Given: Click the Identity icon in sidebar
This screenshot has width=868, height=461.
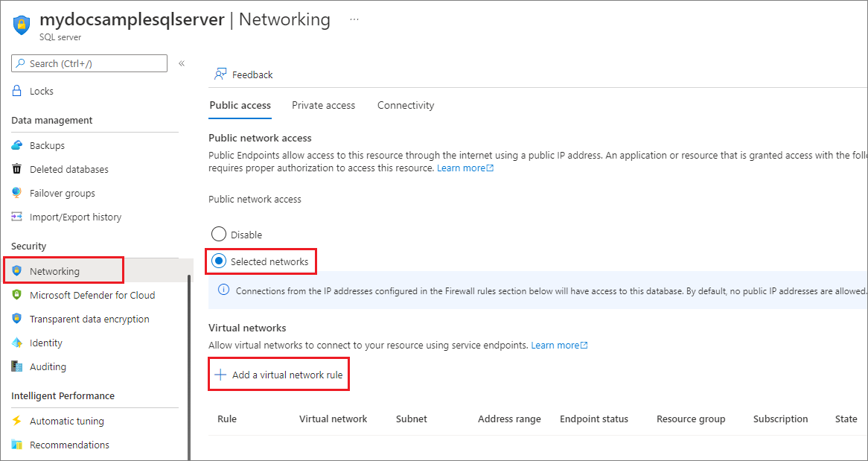Looking at the screenshot, I should tap(17, 343).
